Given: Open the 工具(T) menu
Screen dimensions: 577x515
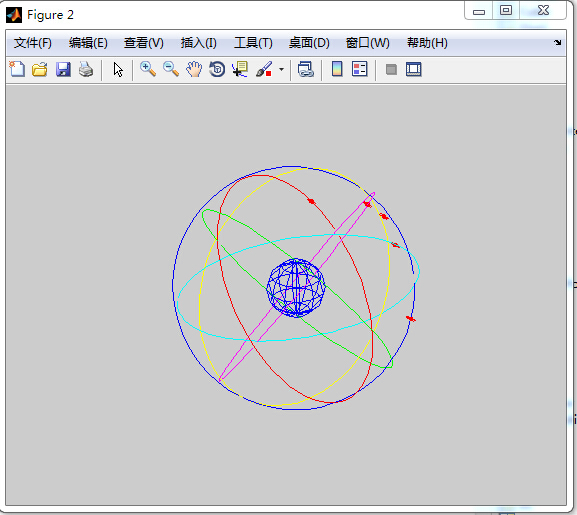Looking at the screenshot, I should pos(253,43).
